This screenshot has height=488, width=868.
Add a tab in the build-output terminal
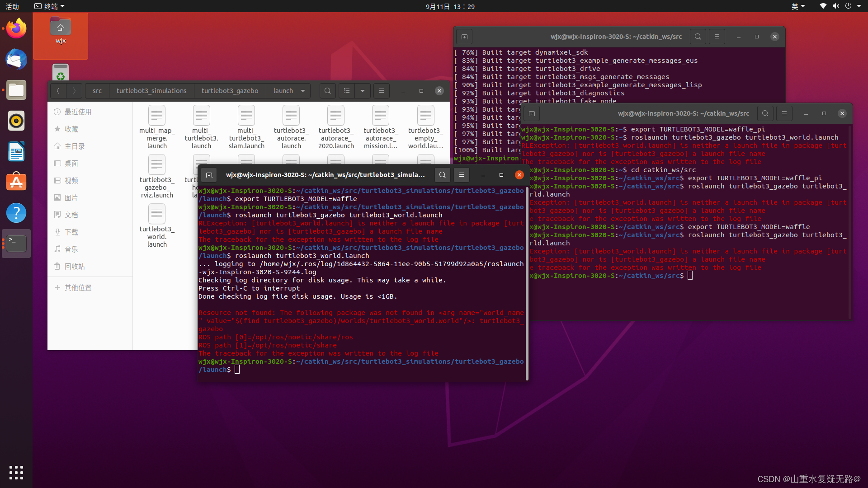pyautogui.click(x=464, y=37)
